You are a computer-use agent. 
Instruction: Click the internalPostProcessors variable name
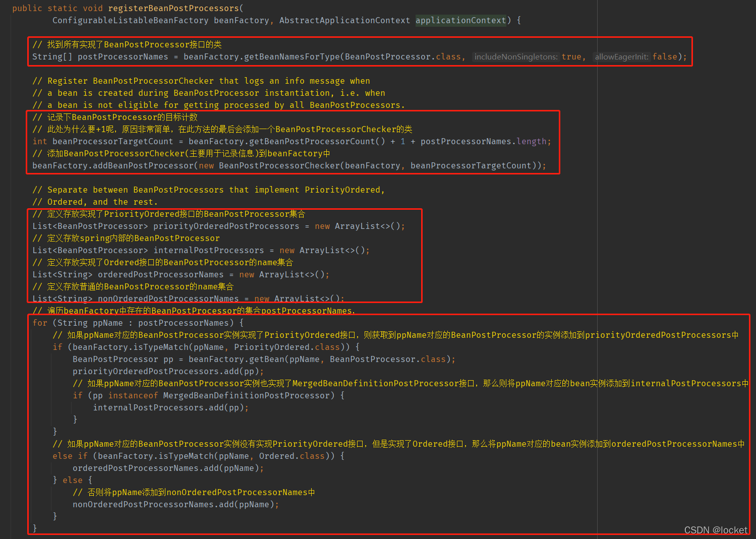coord(208,250)
